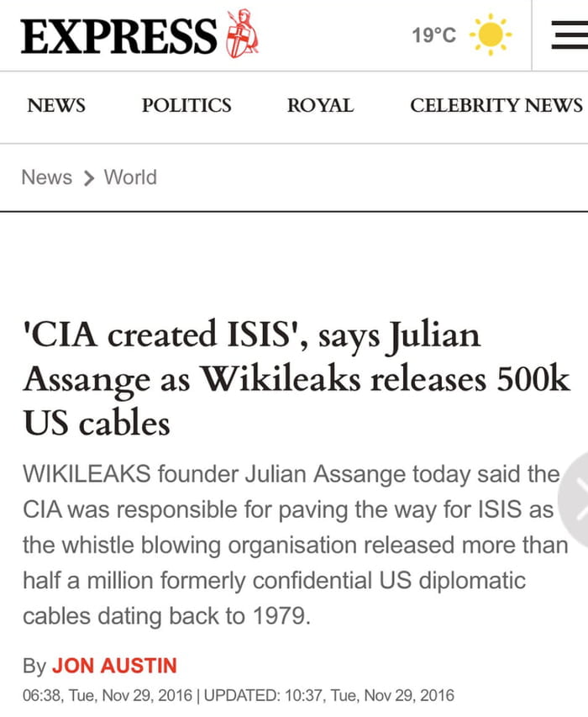This screenshot has width=588, height=717.
Task: Go to the ROYAL section tab
Action: 320,105
